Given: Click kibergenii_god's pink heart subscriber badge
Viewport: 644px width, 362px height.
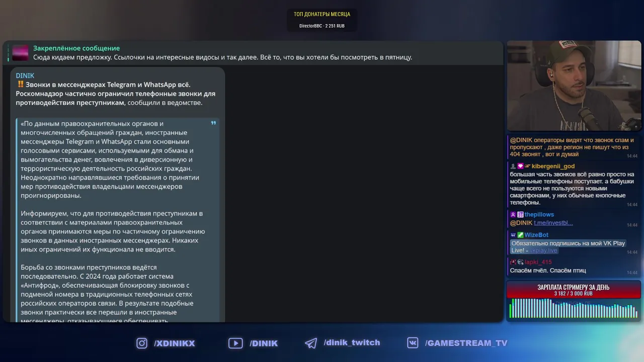Looking at the screenshot, I should coord(520,166).
